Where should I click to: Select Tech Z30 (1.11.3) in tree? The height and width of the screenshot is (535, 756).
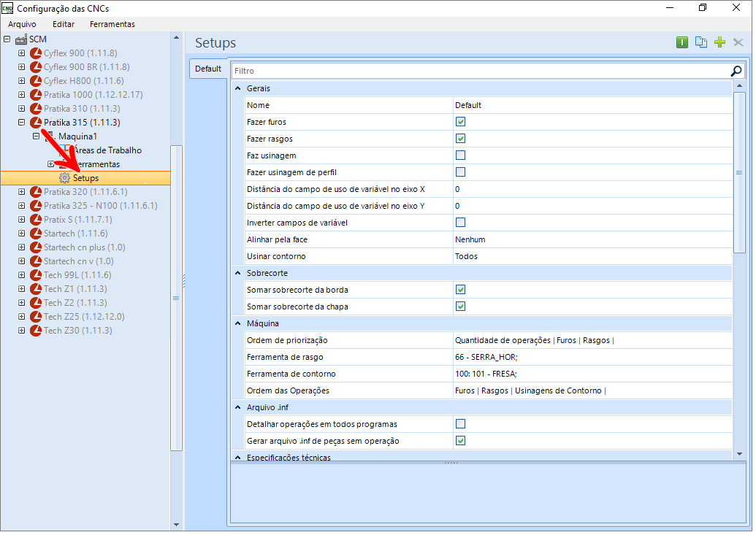click(x=78, y=331)
